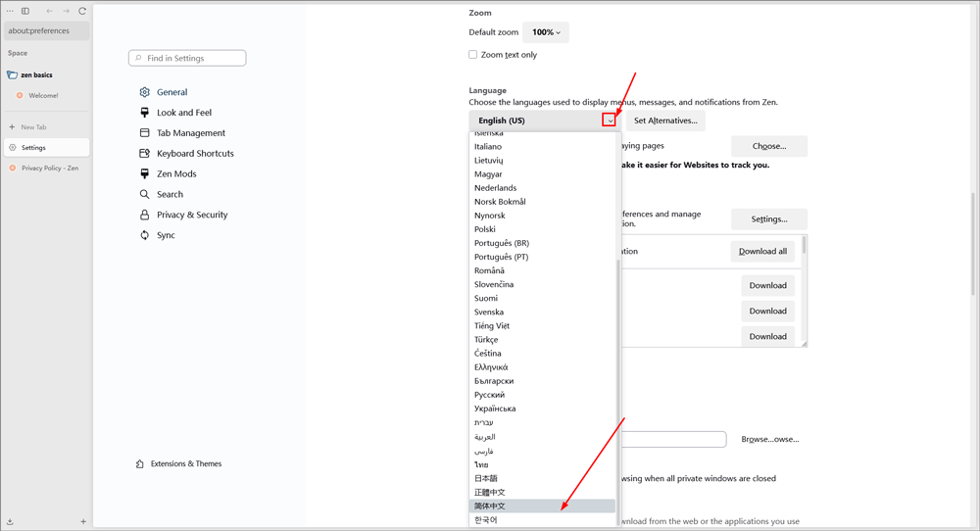
Task: Enable Zoom text only checkbox
Action: [x=473, y=55]
